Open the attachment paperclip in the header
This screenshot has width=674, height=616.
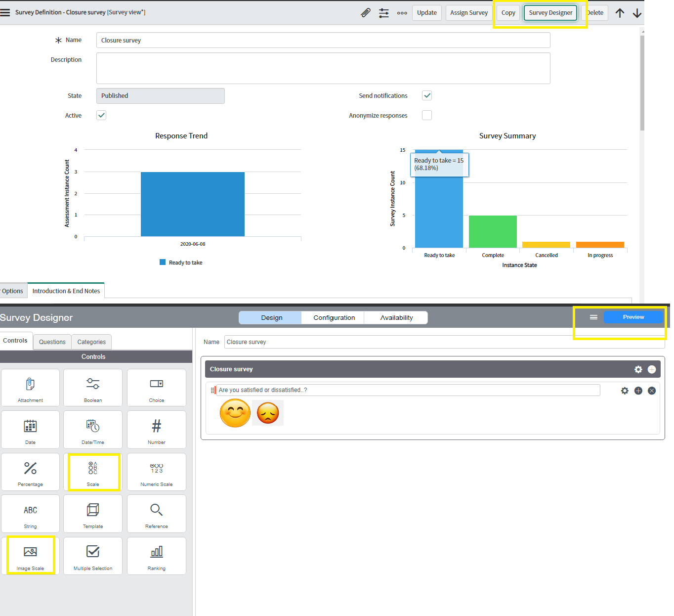[365, 12]
